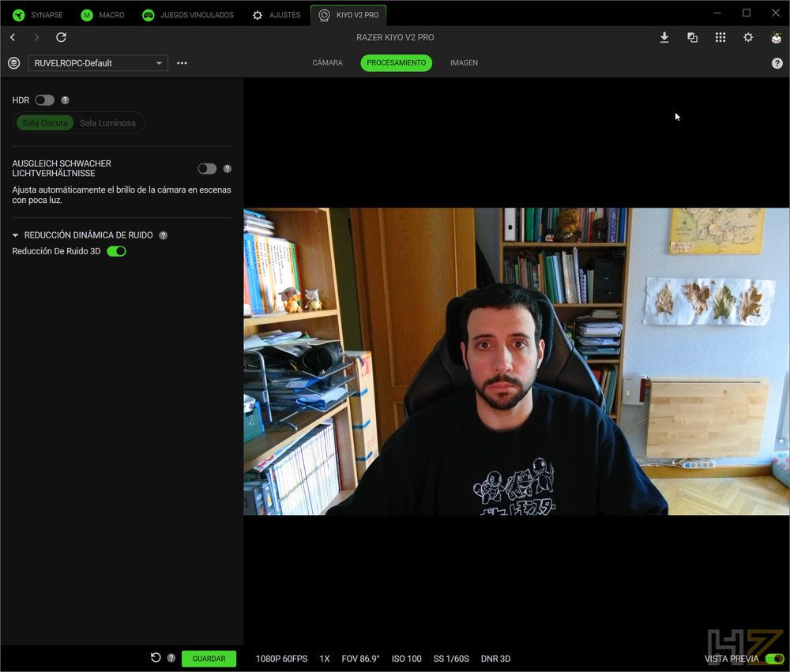This screenshot has height=672, width=790.
Task: Open the Synapse tab
Action: (38, 15)
